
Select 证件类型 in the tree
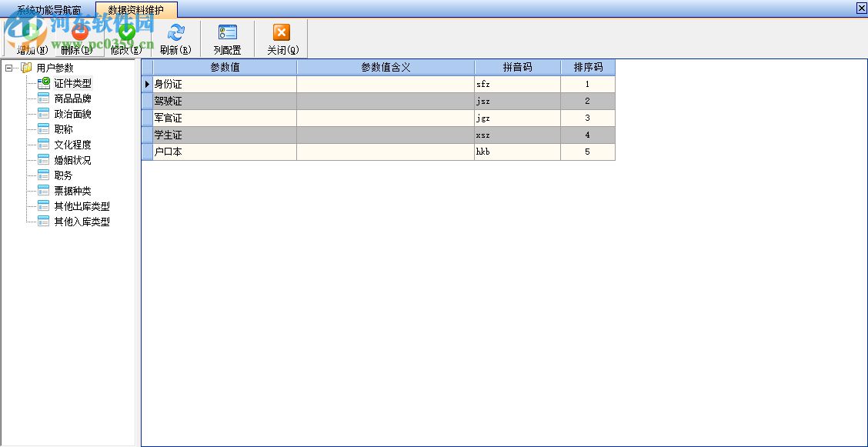72,84
